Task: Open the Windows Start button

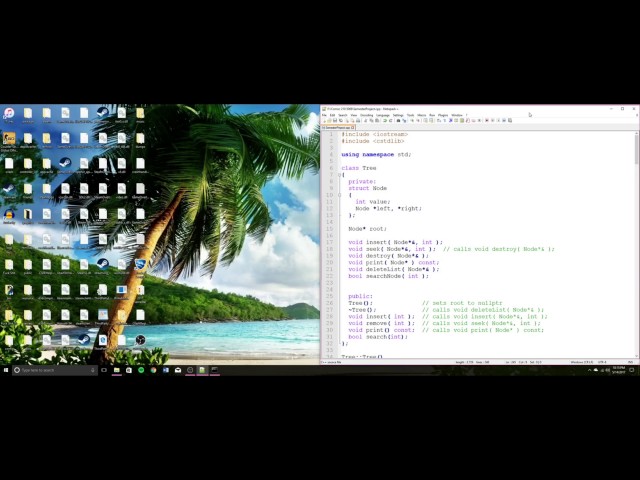Action: click(x=6, y=370)
